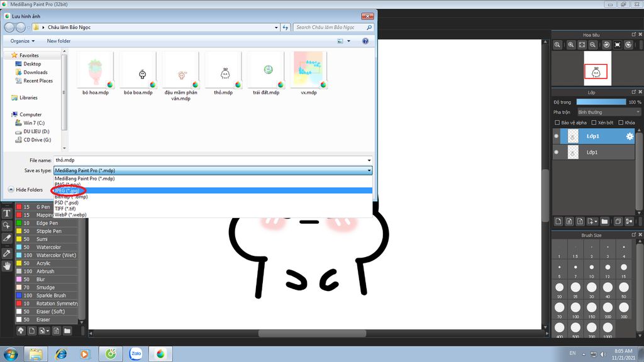Viewport: 644px width, 362px height.
Task: Click the Search Châu lâm Bảo Ngọc box
Action: click(x=333, y=28)
